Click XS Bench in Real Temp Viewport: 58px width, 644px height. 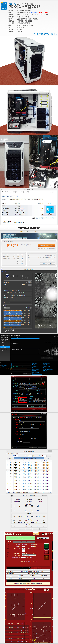[29, 529]
